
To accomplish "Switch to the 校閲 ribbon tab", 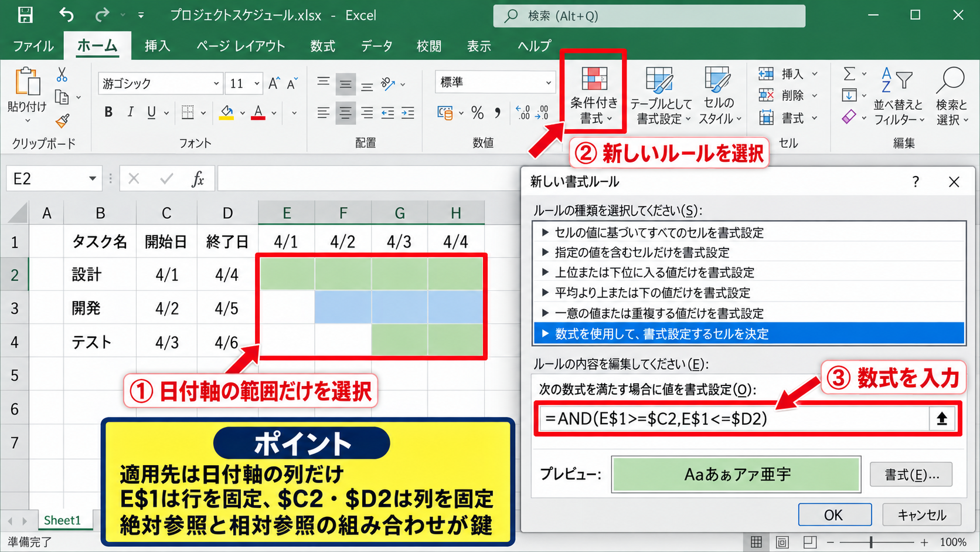I will point(429,46).
